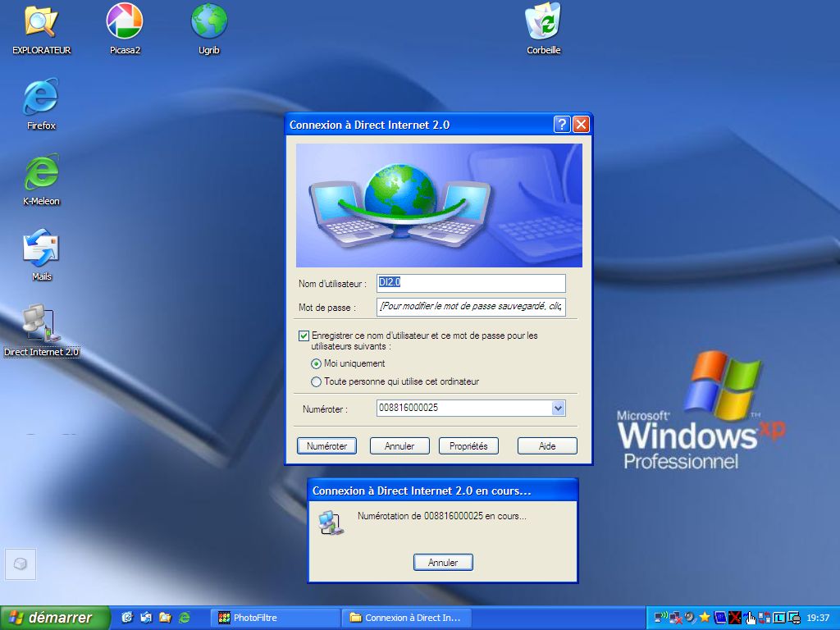Viewport: 840px width, 630px height.
Task: Click the wireless network tray icon
Action: click(x=660, y=618)
